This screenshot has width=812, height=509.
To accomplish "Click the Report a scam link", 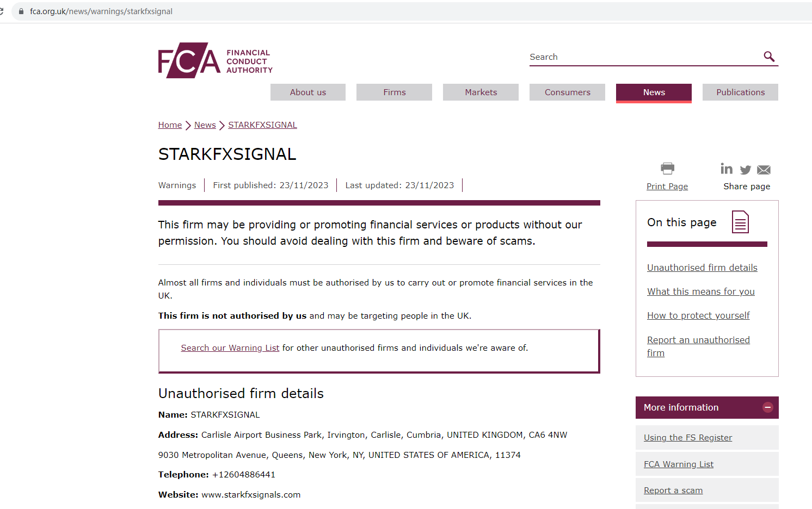I will (x=673, y=491).
